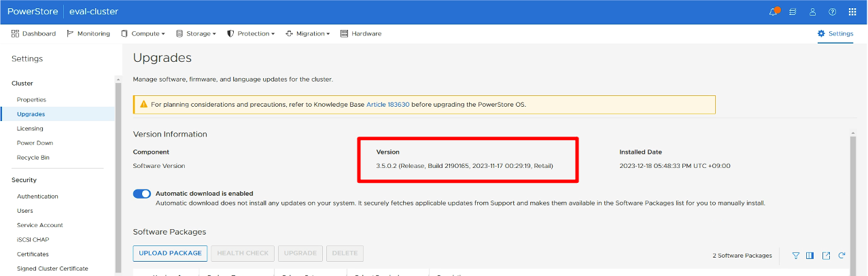Open Licensing settings

30,128
